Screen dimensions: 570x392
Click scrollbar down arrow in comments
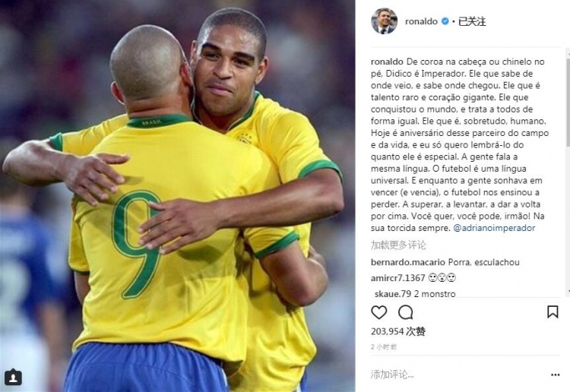click(568, 291)
